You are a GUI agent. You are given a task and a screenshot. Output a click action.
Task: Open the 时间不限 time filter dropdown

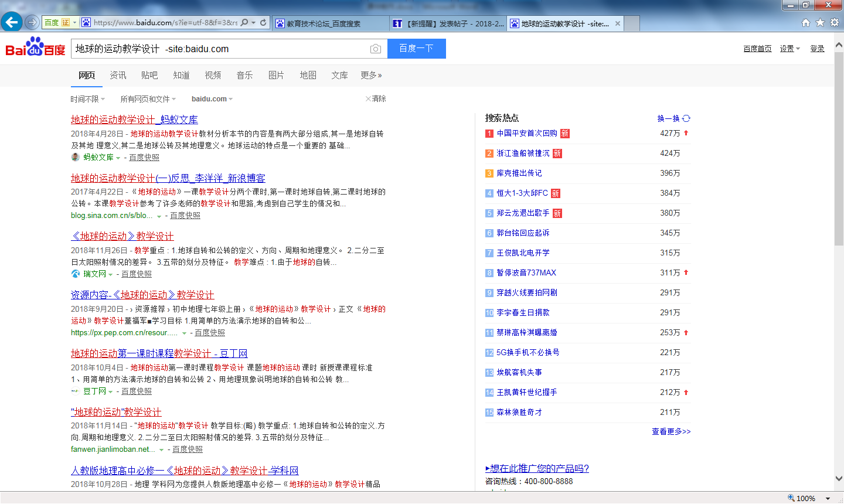(88, 99)
